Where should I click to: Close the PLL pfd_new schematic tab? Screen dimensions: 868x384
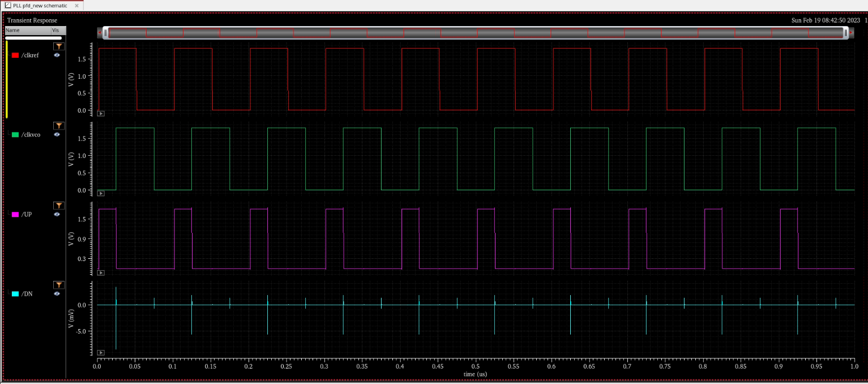coord(77,5)
